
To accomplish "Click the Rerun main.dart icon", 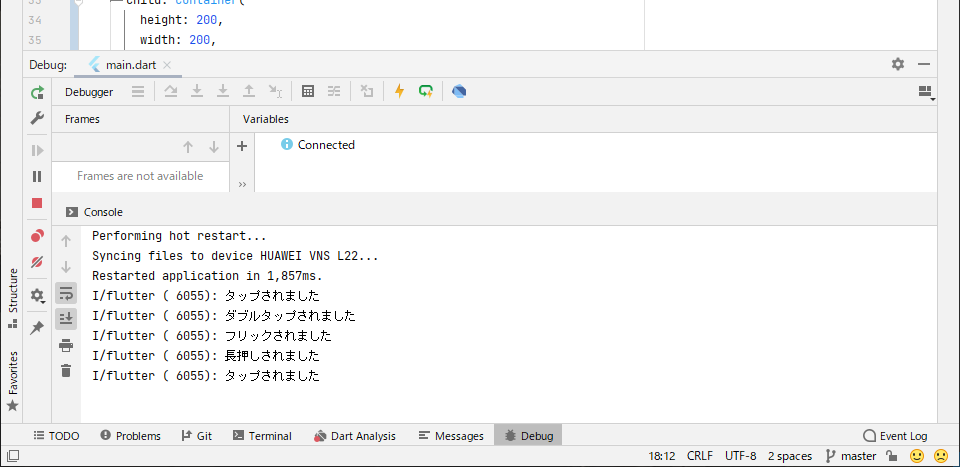I will (37, 92).
